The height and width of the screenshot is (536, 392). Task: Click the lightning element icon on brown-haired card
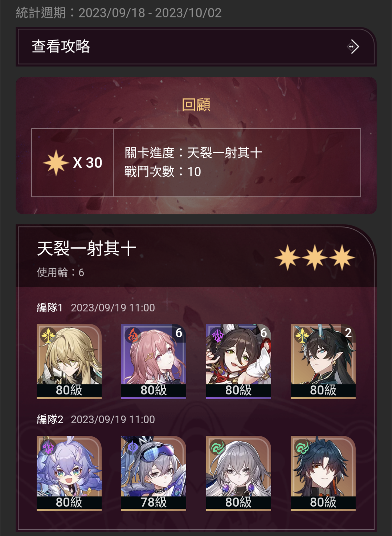click(217, 335)
